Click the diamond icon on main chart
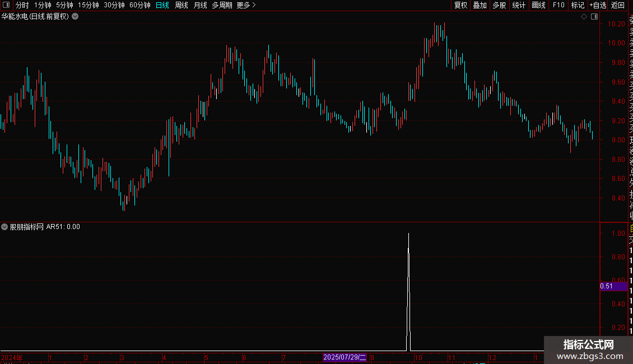633x364 pixels. point(584,17)
